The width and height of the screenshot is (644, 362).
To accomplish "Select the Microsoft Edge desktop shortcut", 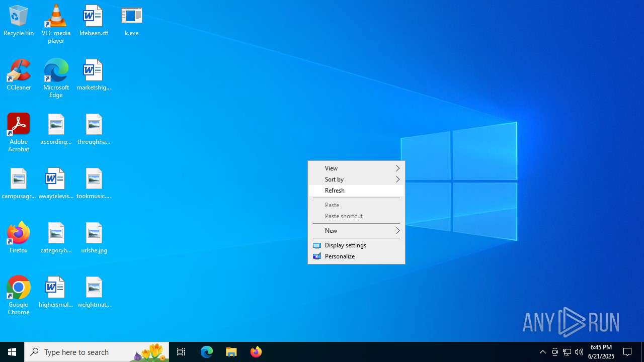I will point(56,78).
